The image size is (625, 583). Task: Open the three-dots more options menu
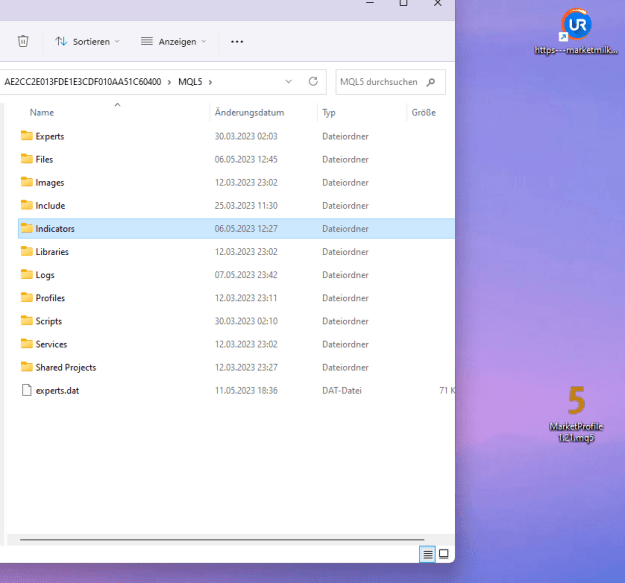237,41
